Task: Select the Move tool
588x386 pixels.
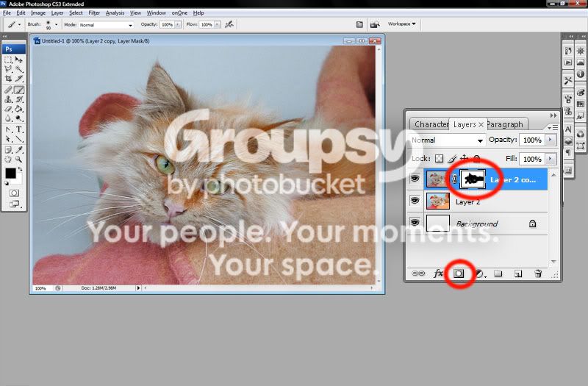Action: click(19, 60)
